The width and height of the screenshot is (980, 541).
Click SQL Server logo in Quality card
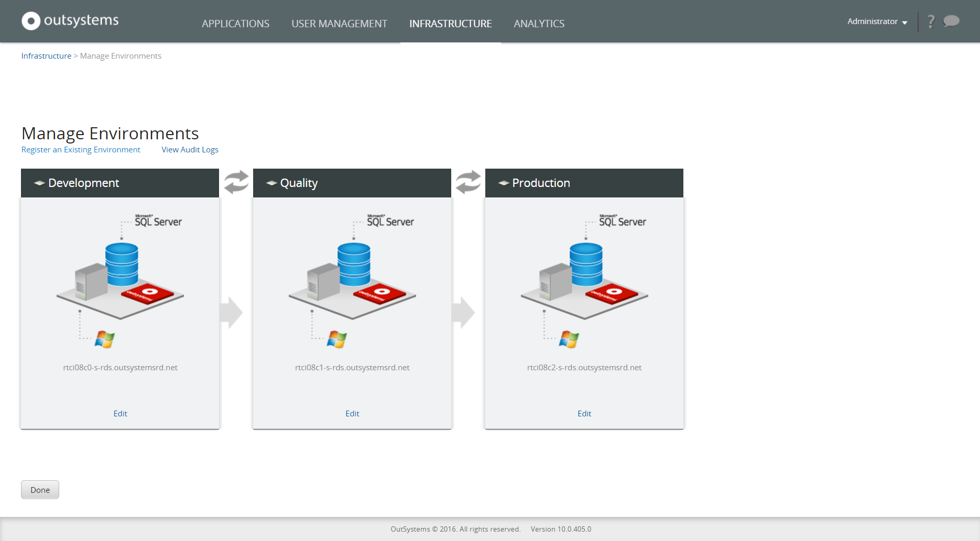point(390,220)
